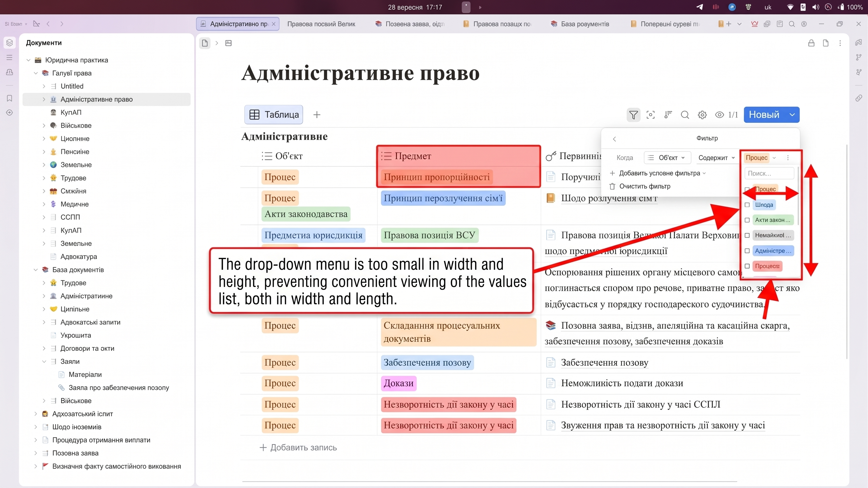Click Добавить условие фильтра
Screen dimensions: 868x488
pyautogui.click(x=658, y=173)
